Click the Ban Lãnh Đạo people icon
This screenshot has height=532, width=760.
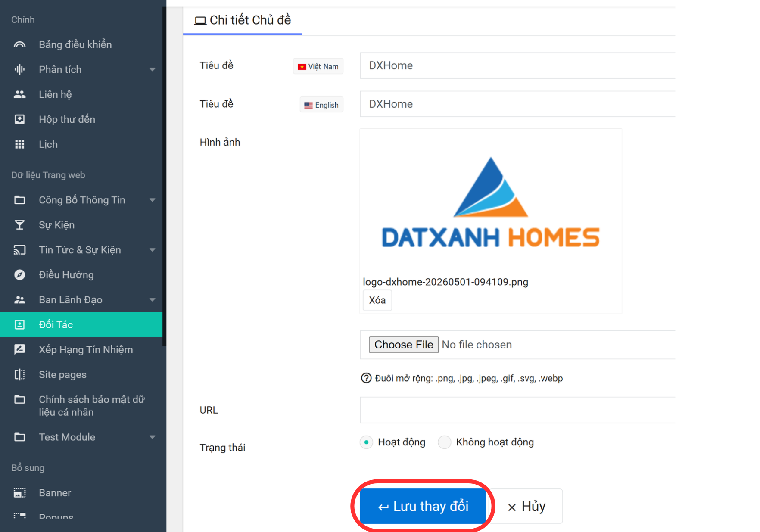tap(19, 300)
